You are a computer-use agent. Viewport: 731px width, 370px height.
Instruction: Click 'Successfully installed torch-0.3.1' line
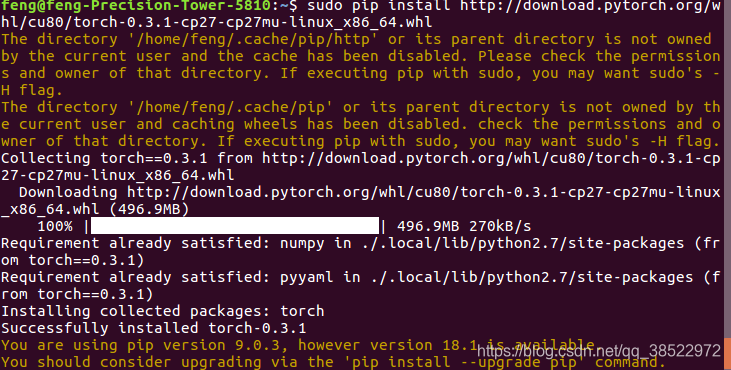[x=153, y=328]
